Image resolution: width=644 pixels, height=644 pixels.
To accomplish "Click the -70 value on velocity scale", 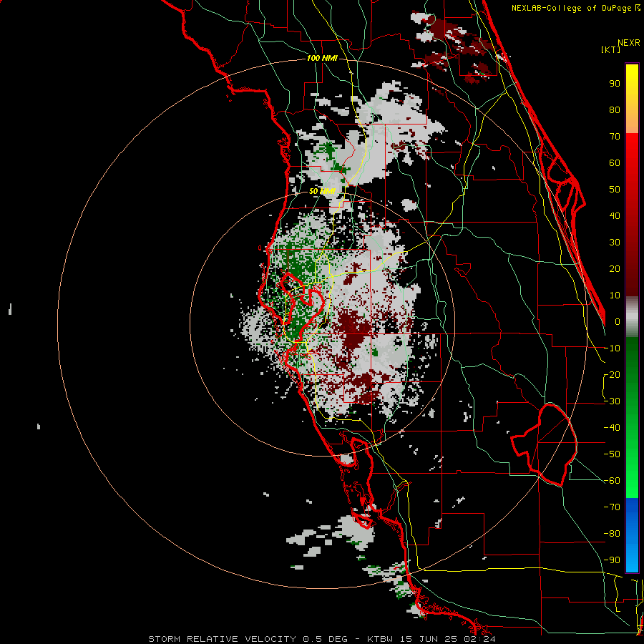I will [612, 507].
